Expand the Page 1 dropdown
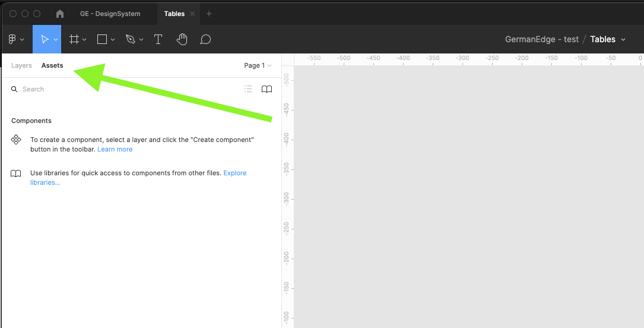The image size is (644, 328). [258, 65]
